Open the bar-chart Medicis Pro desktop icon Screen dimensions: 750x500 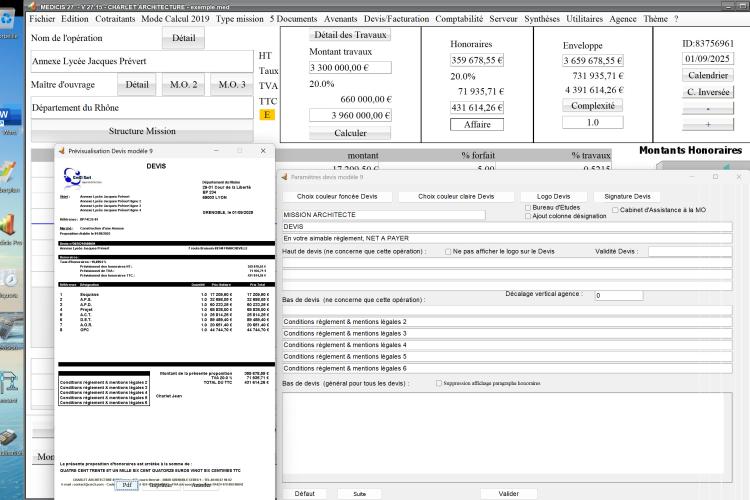(x=8, y=226)
